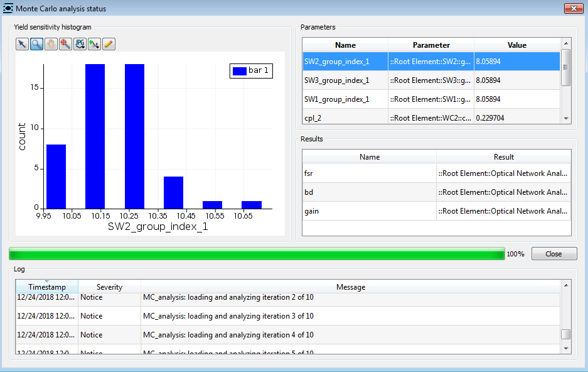Viewport: 588px width, 372px height.
Task: Sort Parameters table by Parameter column
Action: point(431,45)
